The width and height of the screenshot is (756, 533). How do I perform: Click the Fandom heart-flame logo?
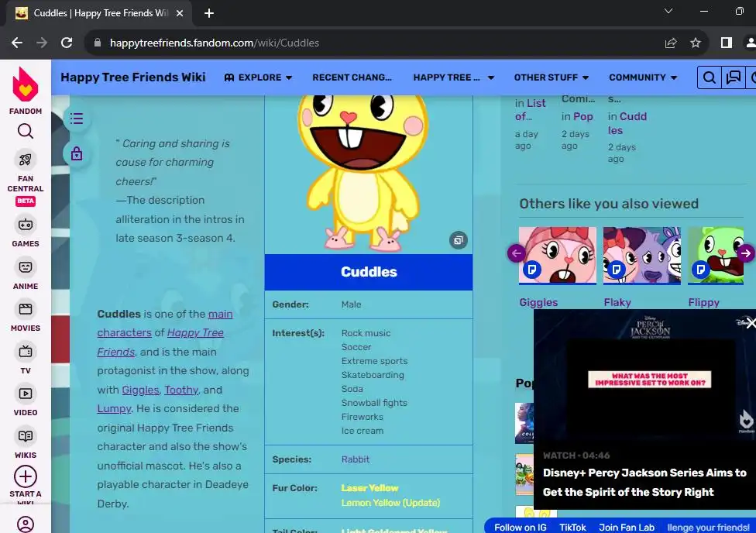click(x=25, y=85)
